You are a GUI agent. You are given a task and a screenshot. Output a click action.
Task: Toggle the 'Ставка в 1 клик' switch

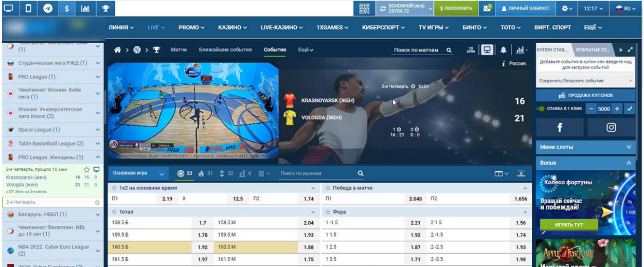click(541, 109)
